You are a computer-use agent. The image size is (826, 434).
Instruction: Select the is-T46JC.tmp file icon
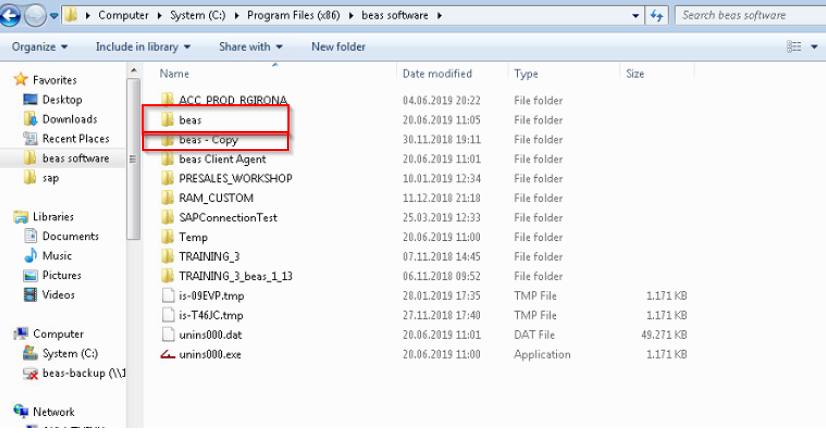click(168, 314)
